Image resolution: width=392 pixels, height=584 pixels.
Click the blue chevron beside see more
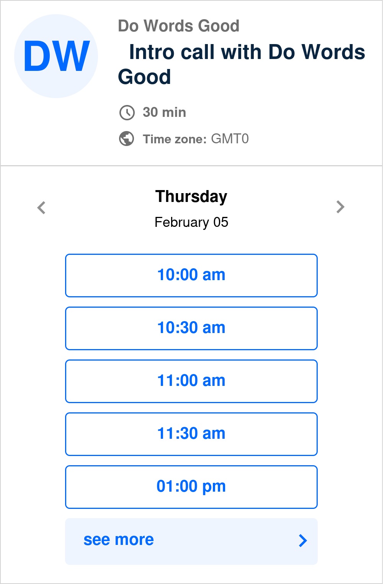[x=303, y=541]
